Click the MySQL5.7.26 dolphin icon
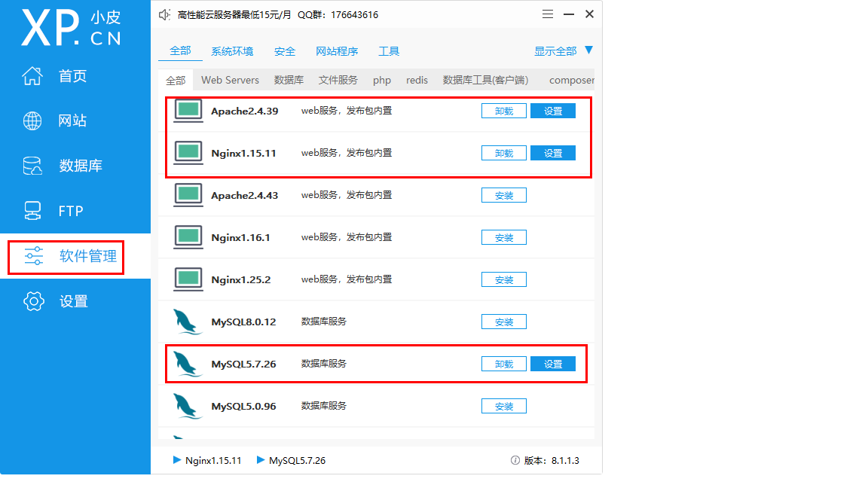 (187, 364)
